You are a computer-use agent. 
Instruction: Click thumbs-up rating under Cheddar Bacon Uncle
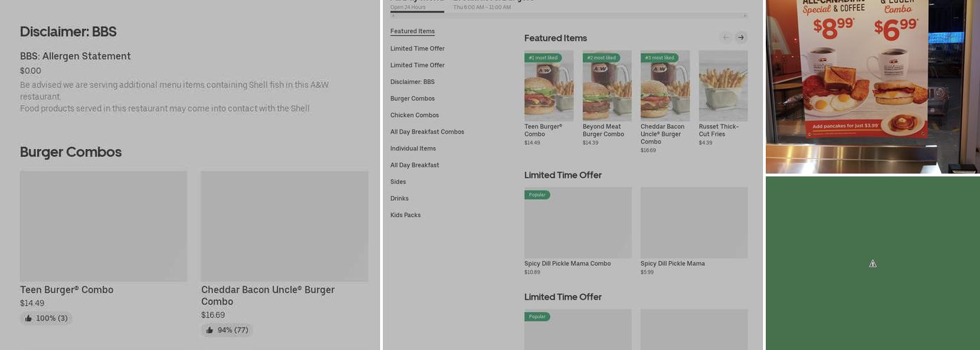[x=227, y=330]
